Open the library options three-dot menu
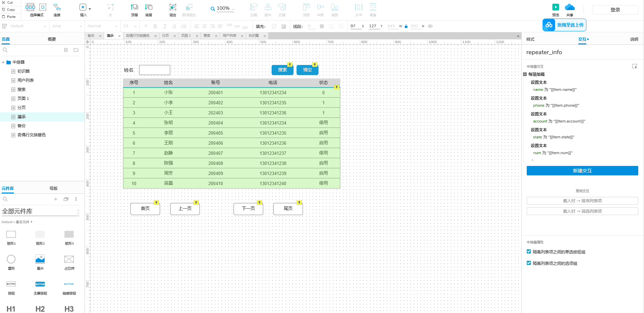The image size is (644, 313). coord(76,199)
